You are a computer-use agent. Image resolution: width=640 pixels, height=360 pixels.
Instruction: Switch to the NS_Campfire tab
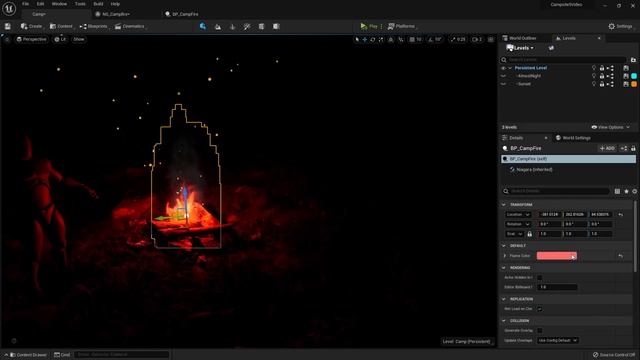click(x=116, y=14)
